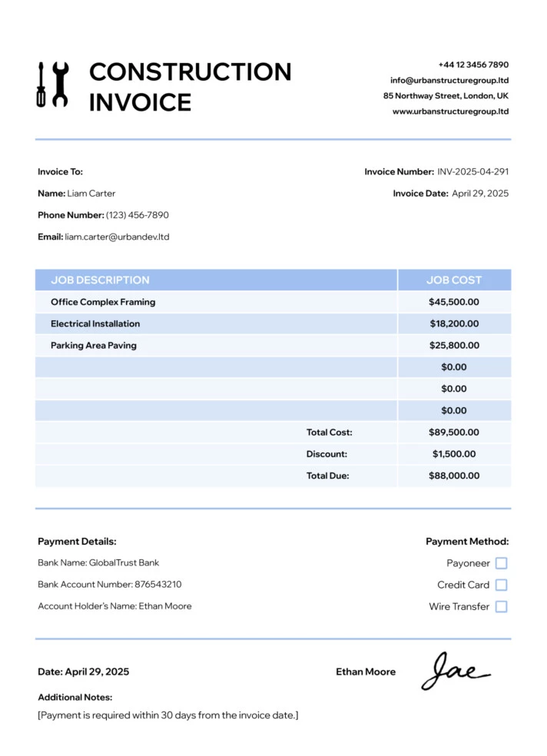Click the additional notes payment terms text
The width and height of the screenshot is (547, 756).
(167, 715)
